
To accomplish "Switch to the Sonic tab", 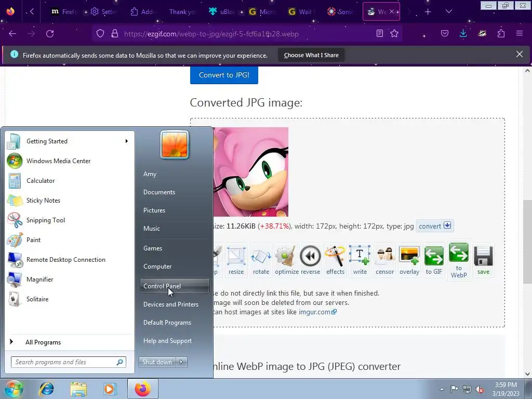I will tap(341, 12).
